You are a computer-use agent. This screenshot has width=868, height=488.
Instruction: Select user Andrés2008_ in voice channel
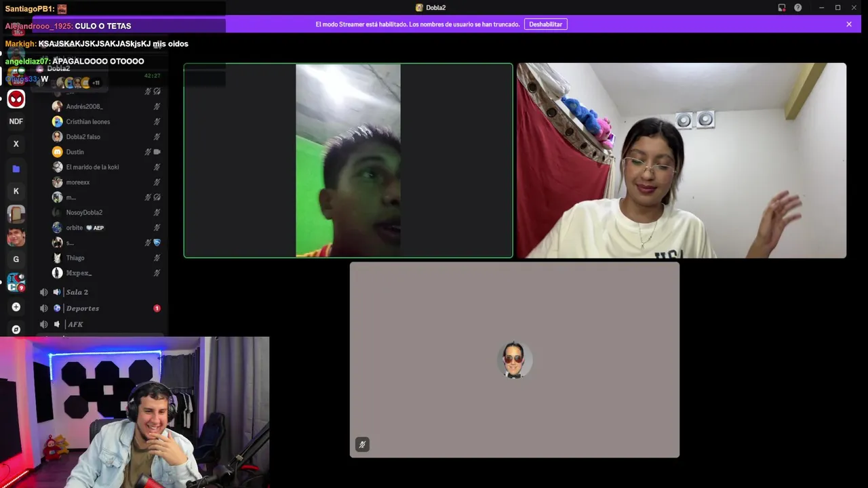106,106
